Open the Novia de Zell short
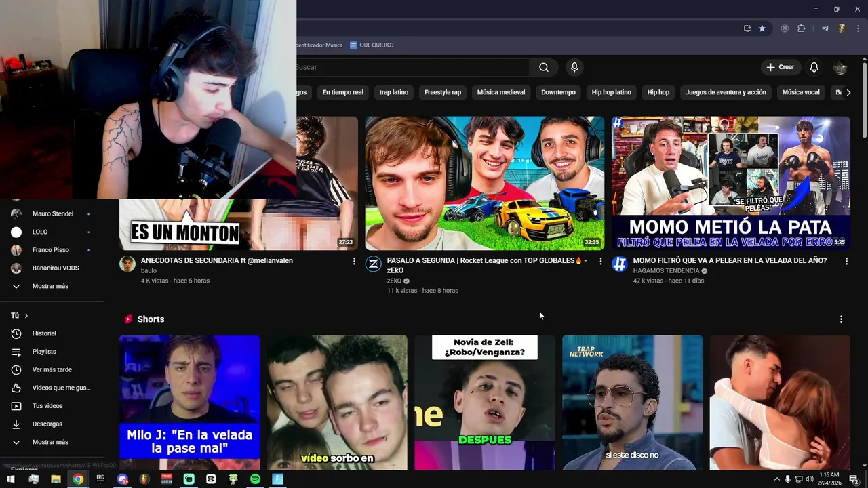The width and height of the screenshot is (868, 488). 485,403
